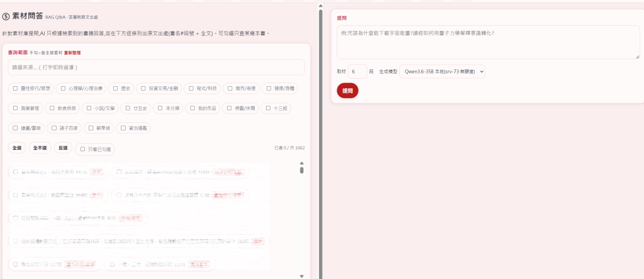The width and height of the screenshot is (644, 279).
Task: Click the 全不選 button
Action: coord(40,148)
